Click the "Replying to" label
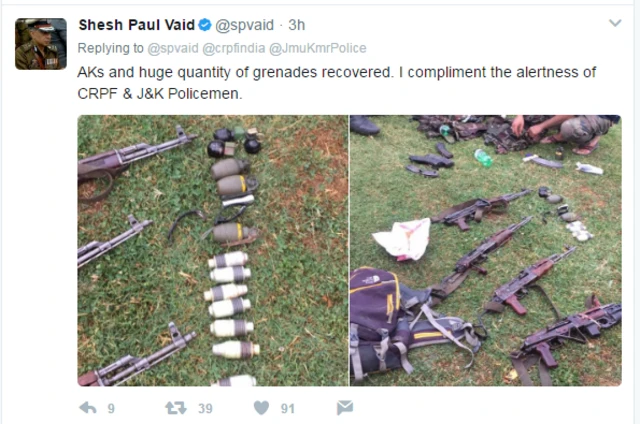The width and height of the screenshot is (640, 424). tap(111, 49)
